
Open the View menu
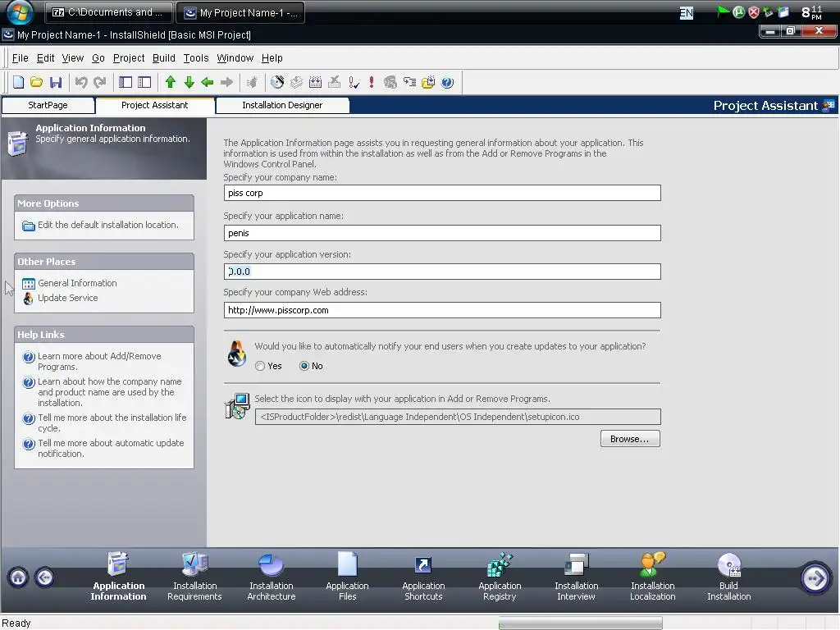73,58
